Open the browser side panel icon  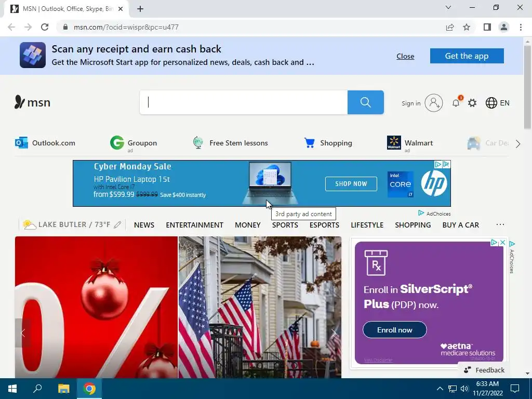click(x=487, y=27)
